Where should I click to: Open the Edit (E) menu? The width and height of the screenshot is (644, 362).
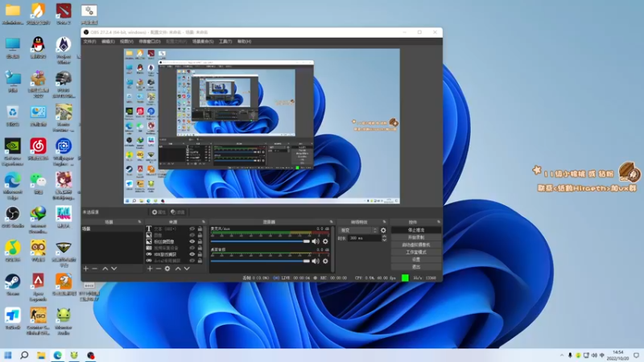(108, 42)
